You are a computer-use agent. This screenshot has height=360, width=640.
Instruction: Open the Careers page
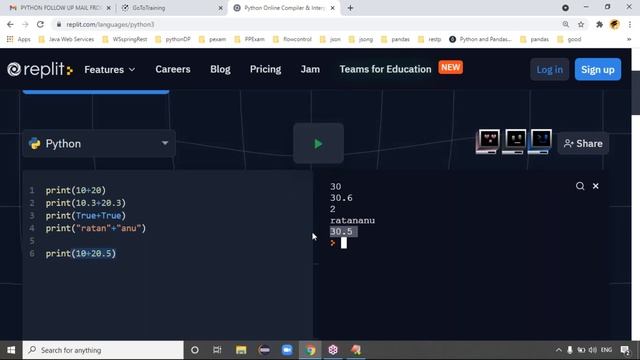[x=173, y=69]
